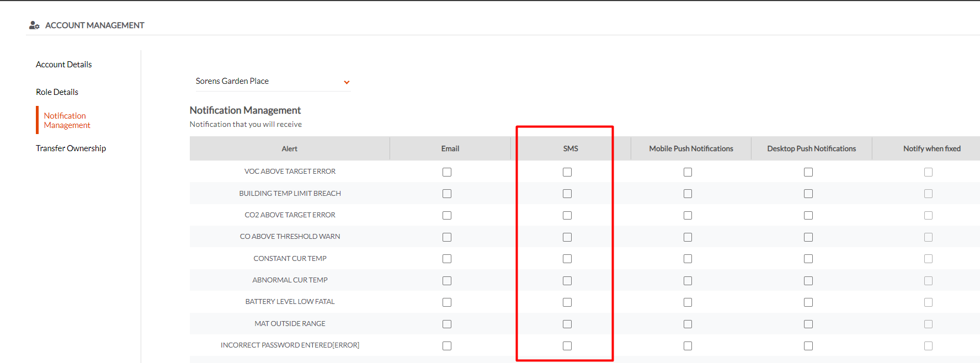Click the SMS column header
Image resolution: width=980 pixels, height=363 pixels.
point(571,149)
